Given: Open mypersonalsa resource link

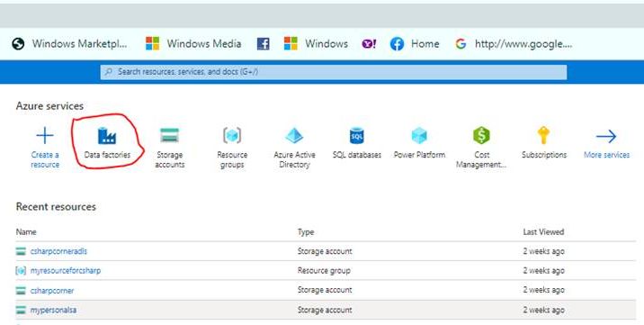Looking at the screenshot, I should point(53,311).
